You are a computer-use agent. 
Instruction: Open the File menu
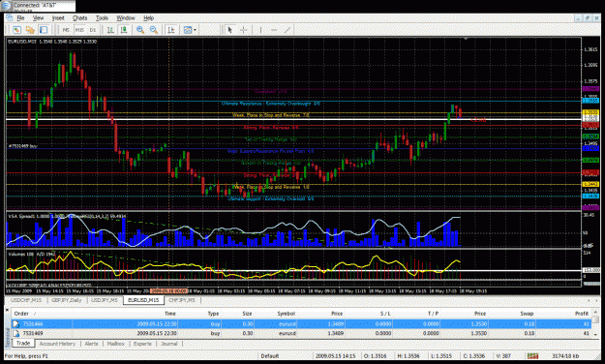pyautogui.click(x=20, y=17)
